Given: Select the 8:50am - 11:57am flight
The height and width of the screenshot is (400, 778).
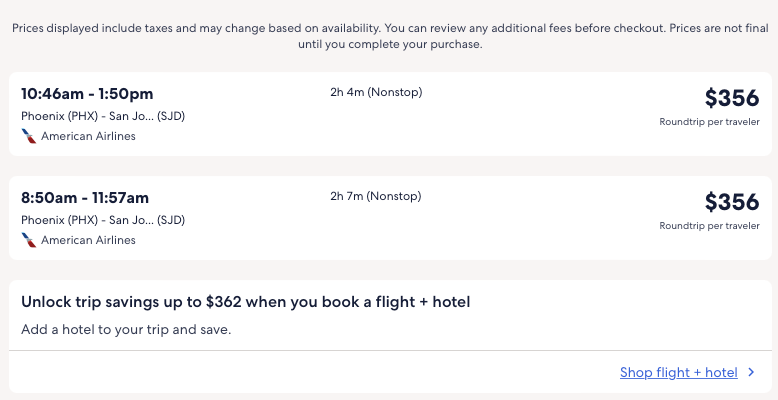Looking at the screenshot, I should click(x=85, y=198).
